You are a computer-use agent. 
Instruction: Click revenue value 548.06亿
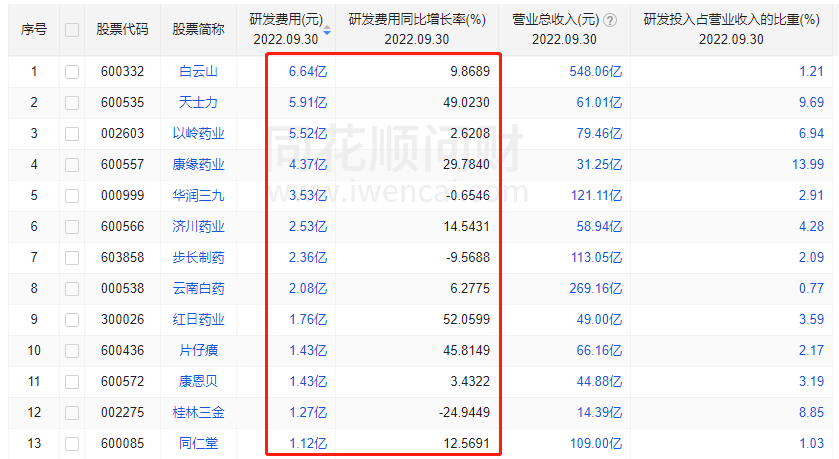click(x=596, y=72)
